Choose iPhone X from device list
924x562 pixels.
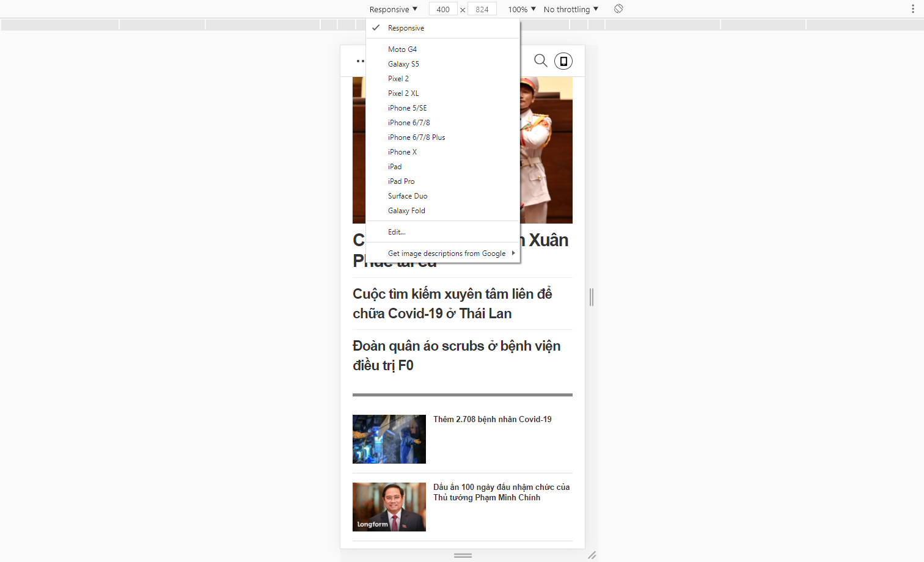pos(402,152)
